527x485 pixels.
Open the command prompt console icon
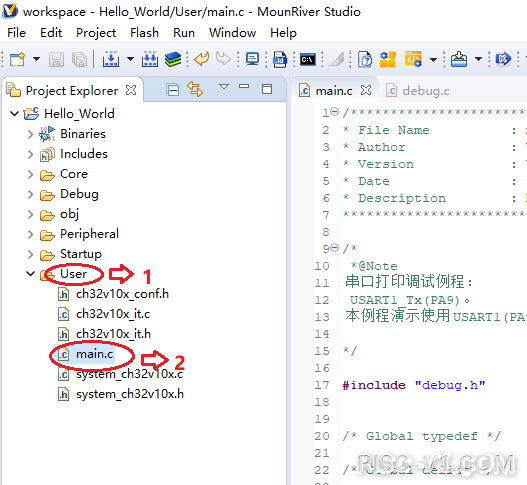[308, 59]
